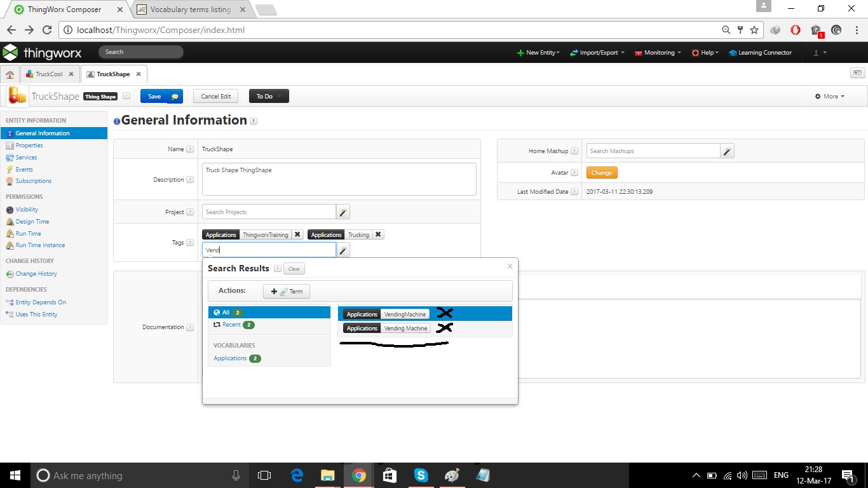This screenshot has height=488, width=868.
Task: Click the tag picker wand icon
Action: pyautogui.click(x=343, y=250)
